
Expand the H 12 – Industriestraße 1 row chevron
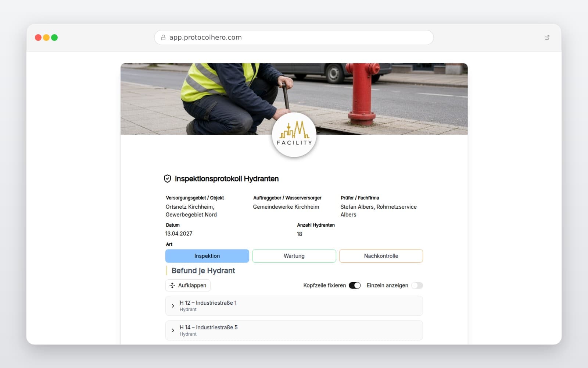pos(173,306)
